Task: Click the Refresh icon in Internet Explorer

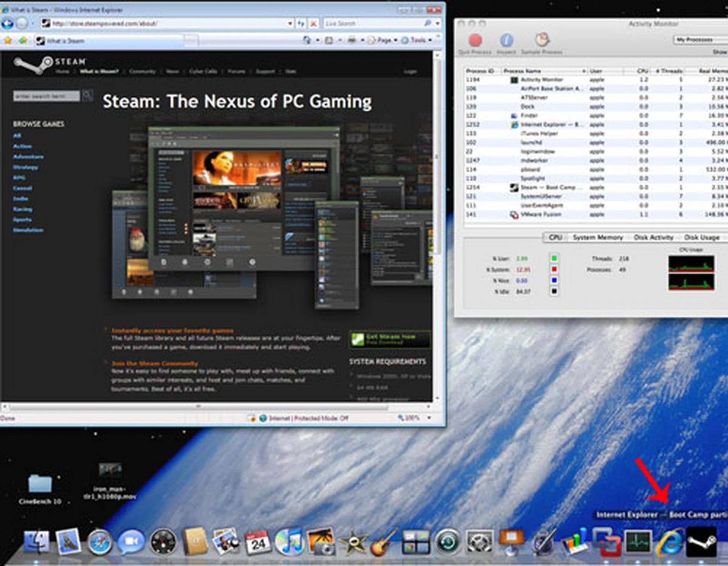Action: [301, 23]
